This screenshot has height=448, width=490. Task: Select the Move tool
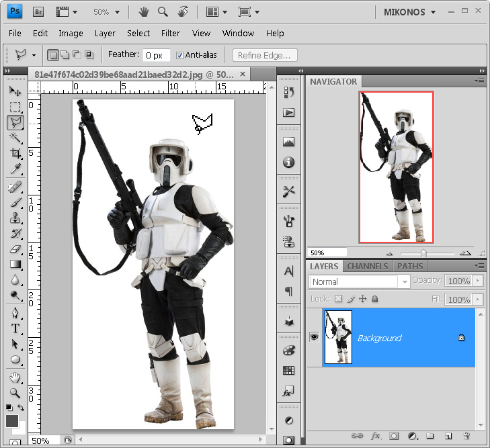pyautogui.click(x=15, y=91)
